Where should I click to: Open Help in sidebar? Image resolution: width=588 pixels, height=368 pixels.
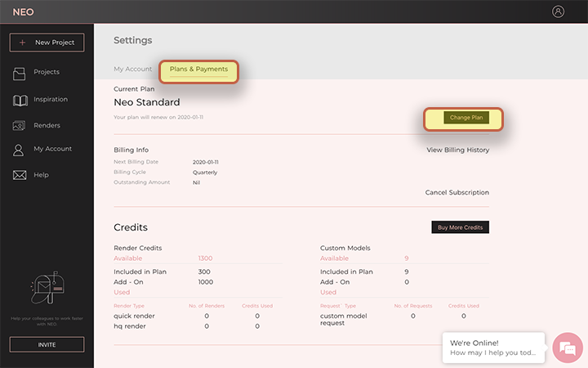click(42, 175)
